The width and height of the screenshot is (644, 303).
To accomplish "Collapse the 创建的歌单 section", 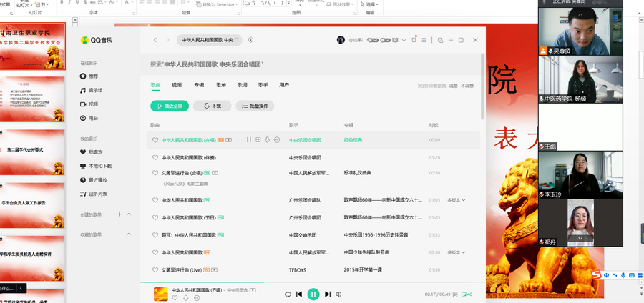I will tap(129, 214).
